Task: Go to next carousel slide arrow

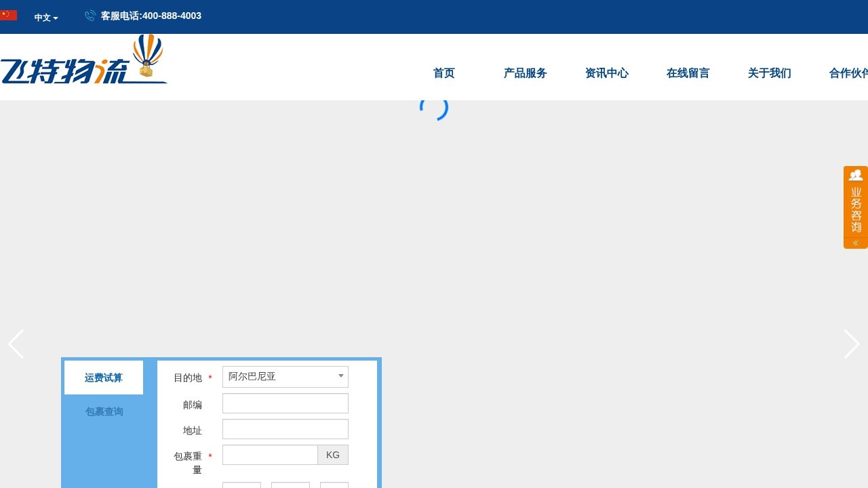Action: coord(852,344)
